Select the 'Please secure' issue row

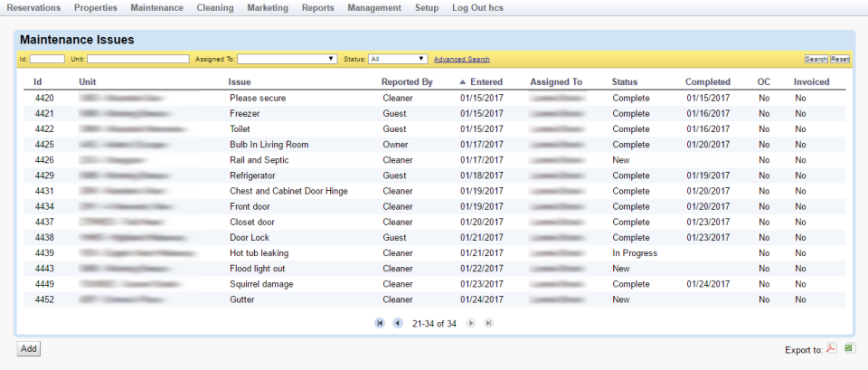(x=435, y=98)
